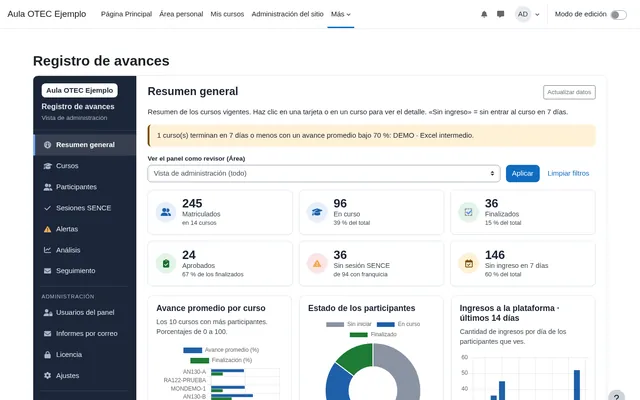The image size is (640, 400).
Task: Open the notifications bell icon
Action: point(484,14)
